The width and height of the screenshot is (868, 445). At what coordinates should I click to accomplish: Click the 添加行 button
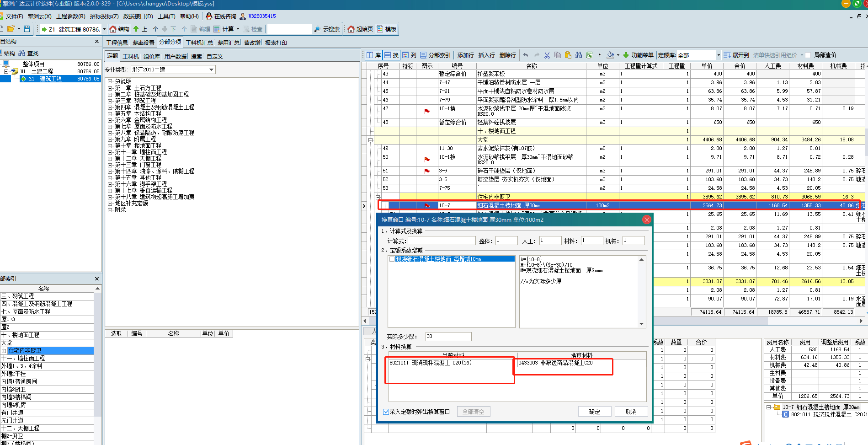tap(465, 55)
